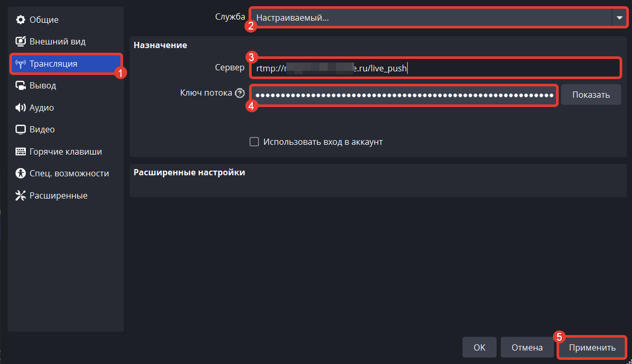The width and height of the screenshot is (632, 364).
Task: Click the Отмена button
Action: [x=526, y=348]
